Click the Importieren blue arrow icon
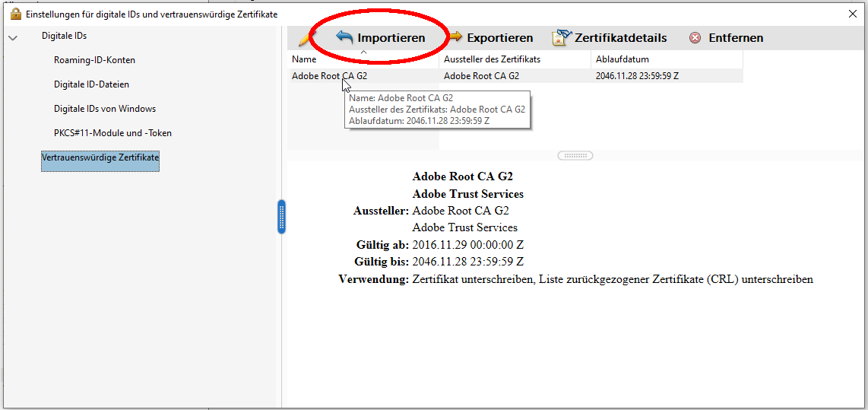The height and width of the screenshot is (410, 868). coord(344,37)
